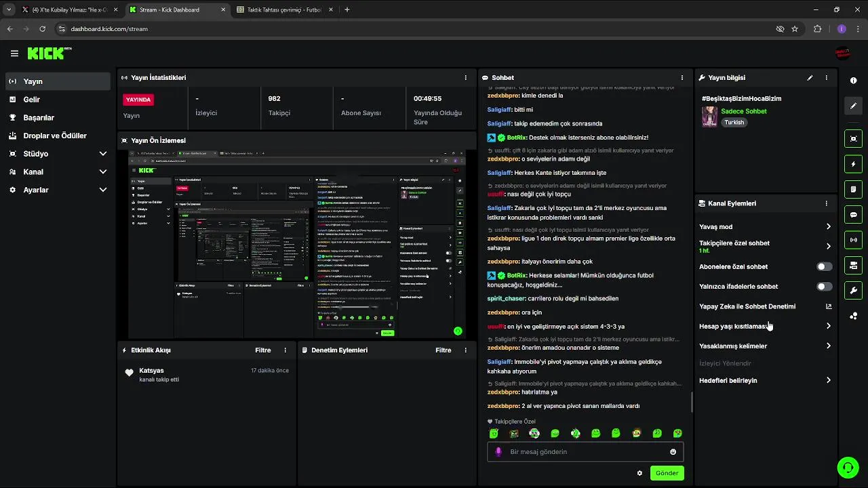Open the Etkinlik Akışı three-dot menu
The image size is (868, 488).
click(x=285, y=350)
